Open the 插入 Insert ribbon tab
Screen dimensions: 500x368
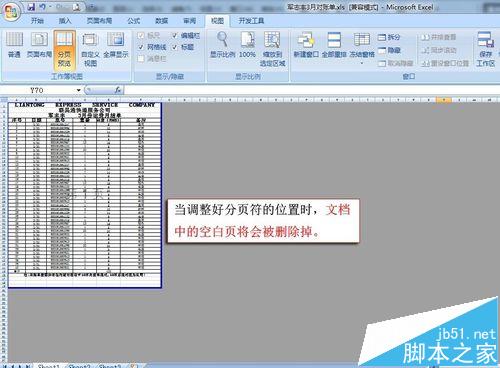pos(65,21)
